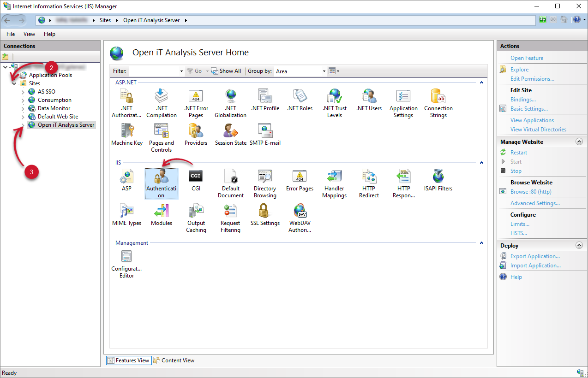Switch to Content View tab
The width and height of the screenshot is (588, 378).
(x=174, y=360)
